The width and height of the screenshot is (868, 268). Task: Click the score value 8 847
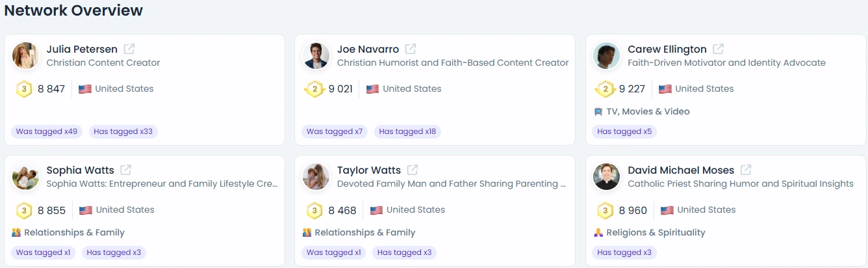[x=51, y=89]
